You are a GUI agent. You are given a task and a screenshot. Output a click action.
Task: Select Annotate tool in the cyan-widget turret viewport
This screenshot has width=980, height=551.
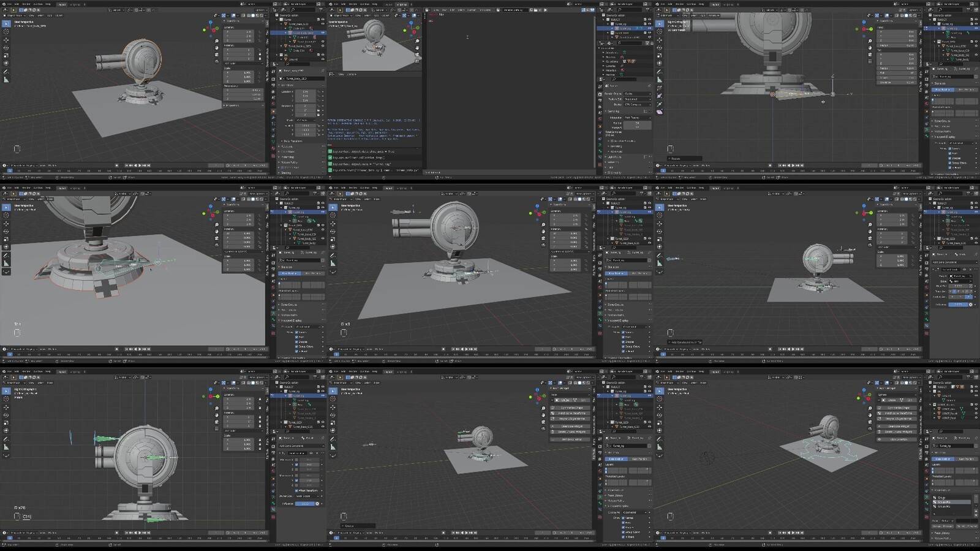click(x=660, y=439)
